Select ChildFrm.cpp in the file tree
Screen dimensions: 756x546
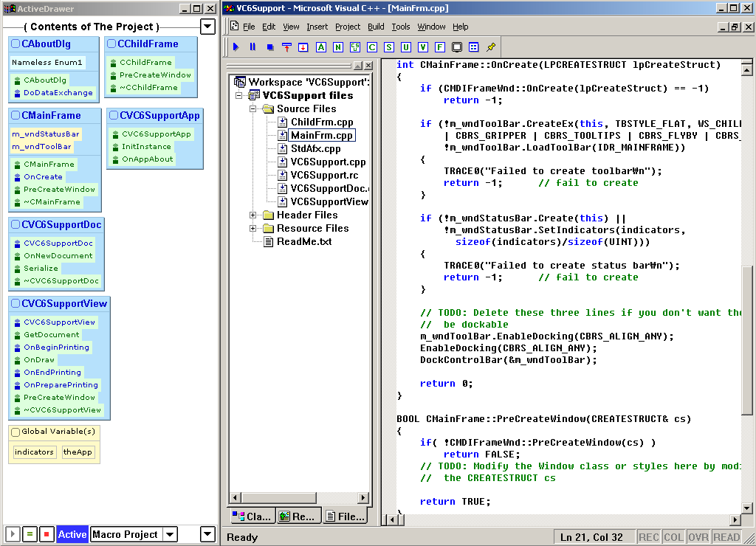(322, 122)
